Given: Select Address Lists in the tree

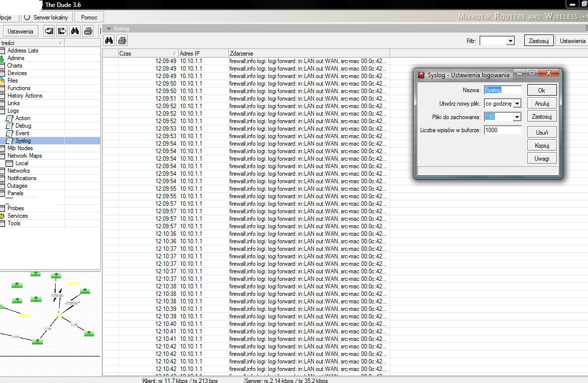Looking at the screenshot, I should click(x=23, y=51).
